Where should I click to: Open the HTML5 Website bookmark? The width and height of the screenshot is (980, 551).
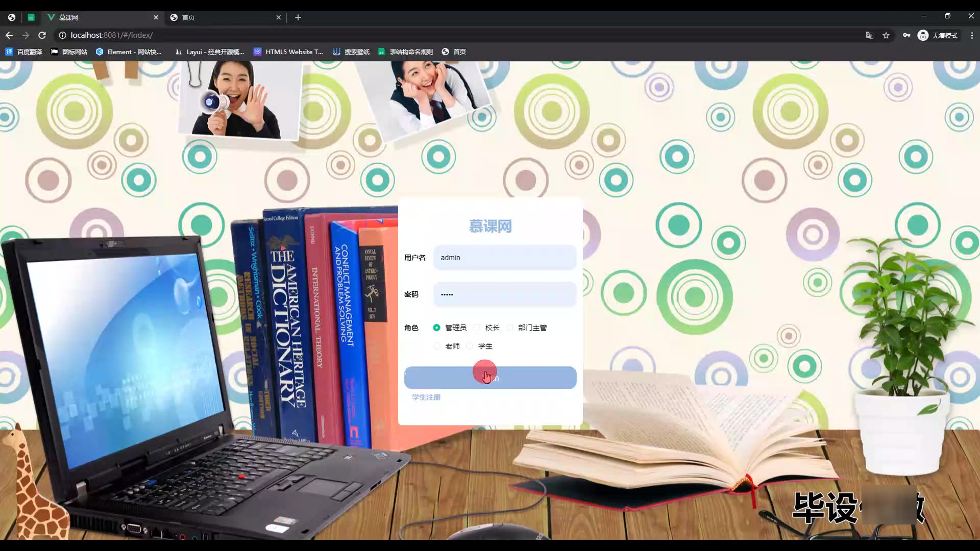click(288, 52)
